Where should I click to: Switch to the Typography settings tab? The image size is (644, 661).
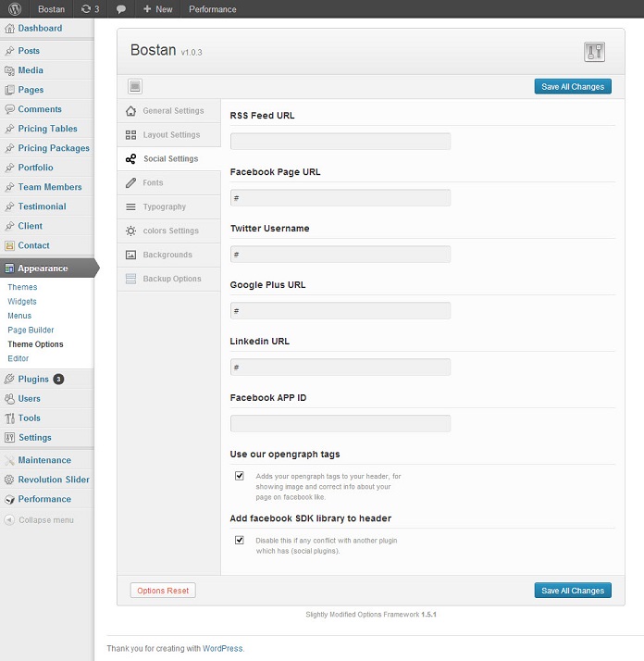164,207
